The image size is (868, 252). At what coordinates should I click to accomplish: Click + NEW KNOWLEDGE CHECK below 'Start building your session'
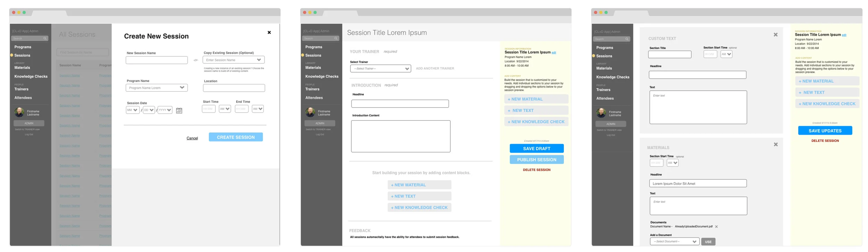pyautogui.click(x=419, y=208)
